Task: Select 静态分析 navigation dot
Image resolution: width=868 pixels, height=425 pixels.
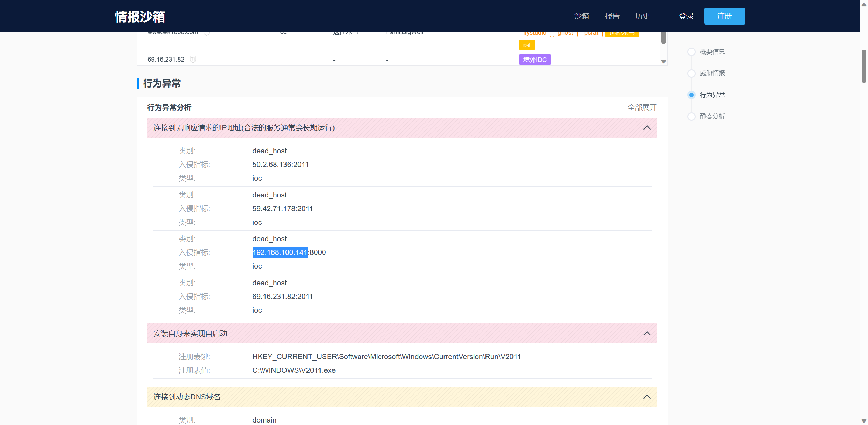Action: 691,116
